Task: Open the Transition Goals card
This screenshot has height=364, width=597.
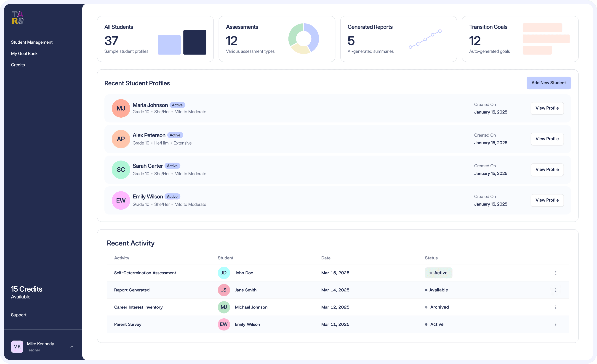Action: (x=520, y=39)
